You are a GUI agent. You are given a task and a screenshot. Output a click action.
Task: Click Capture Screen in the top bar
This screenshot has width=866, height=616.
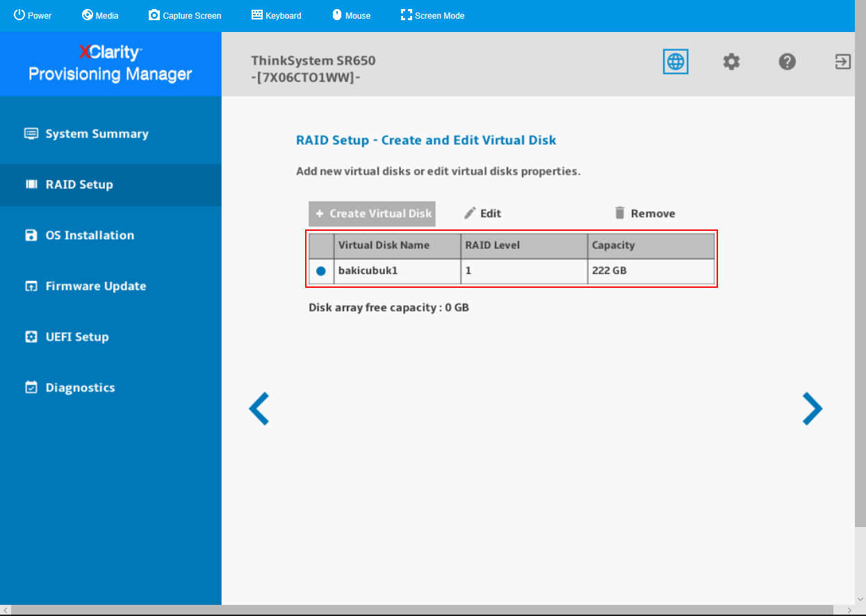click(x=185, y=15)
